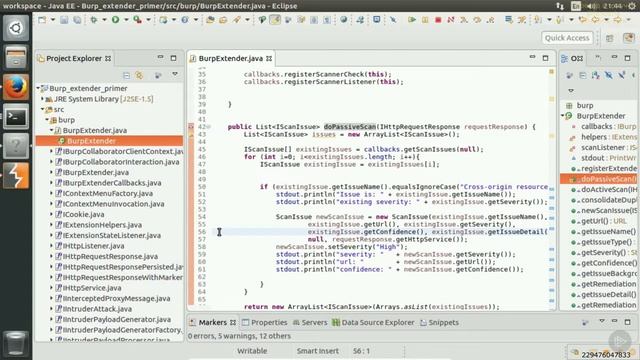
Task: Click the Disconnect debug icon
Action: tap(451, 20)
